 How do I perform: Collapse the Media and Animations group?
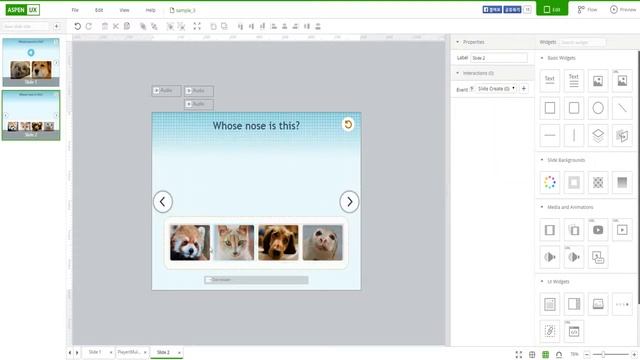coord(542,207)
